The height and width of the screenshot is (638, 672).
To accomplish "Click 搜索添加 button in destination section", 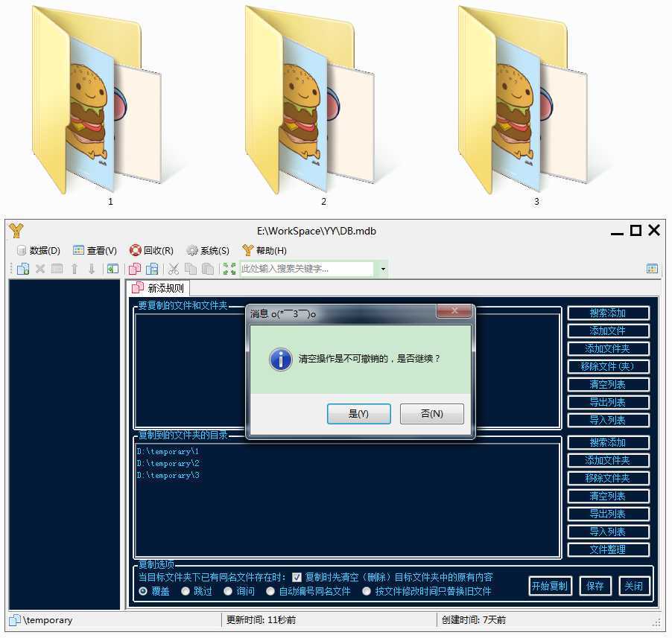I will pos(608,442).
